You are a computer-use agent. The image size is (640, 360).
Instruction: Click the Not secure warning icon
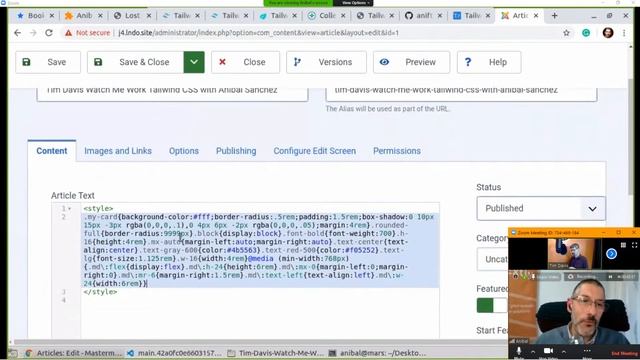tap(68, 33)
